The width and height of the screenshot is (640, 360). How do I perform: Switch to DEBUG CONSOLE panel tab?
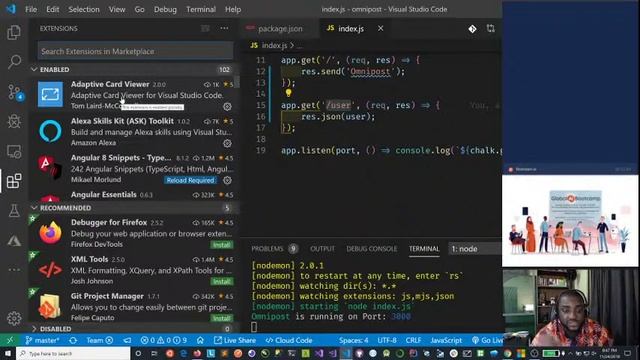point(371,249)
